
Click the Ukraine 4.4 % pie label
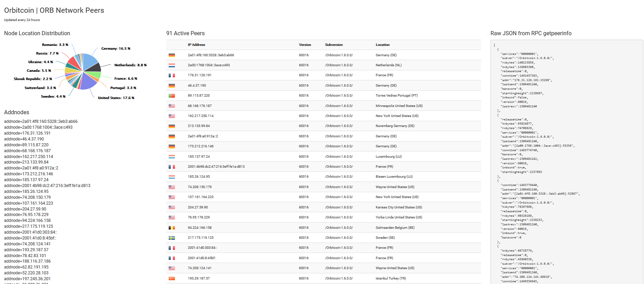click(x=41, y=62)
